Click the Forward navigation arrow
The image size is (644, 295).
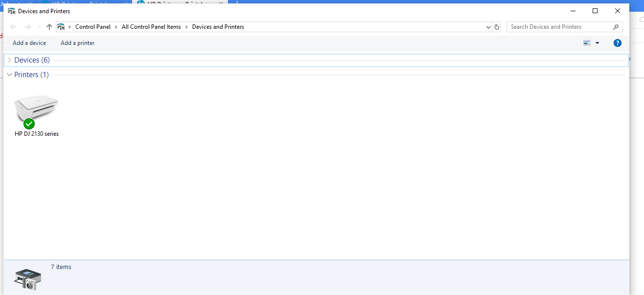[28, 27]
